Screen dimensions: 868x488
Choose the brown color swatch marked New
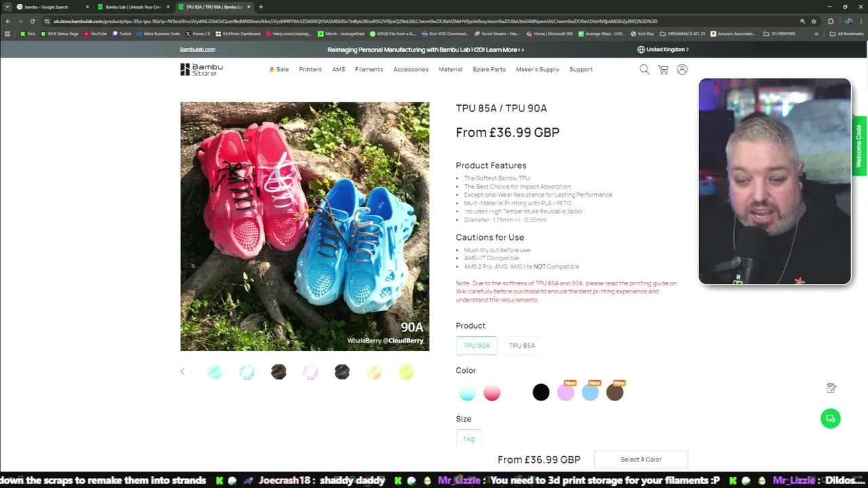(614, 392)
